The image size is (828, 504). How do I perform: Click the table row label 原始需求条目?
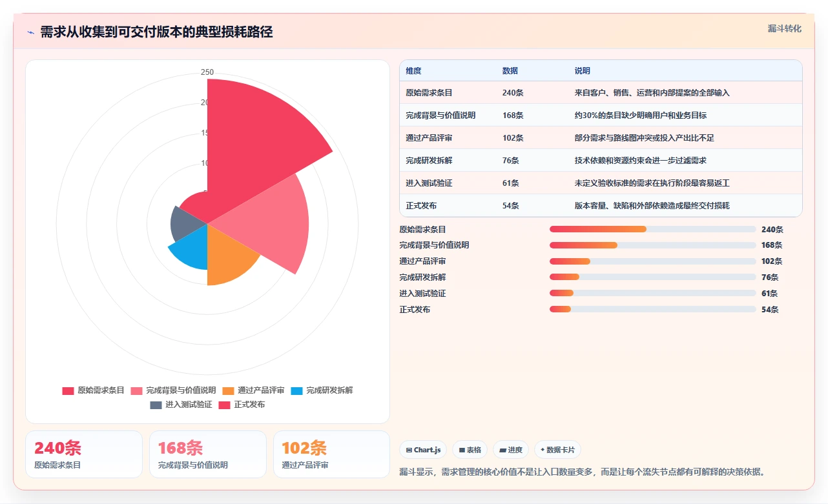429,93
